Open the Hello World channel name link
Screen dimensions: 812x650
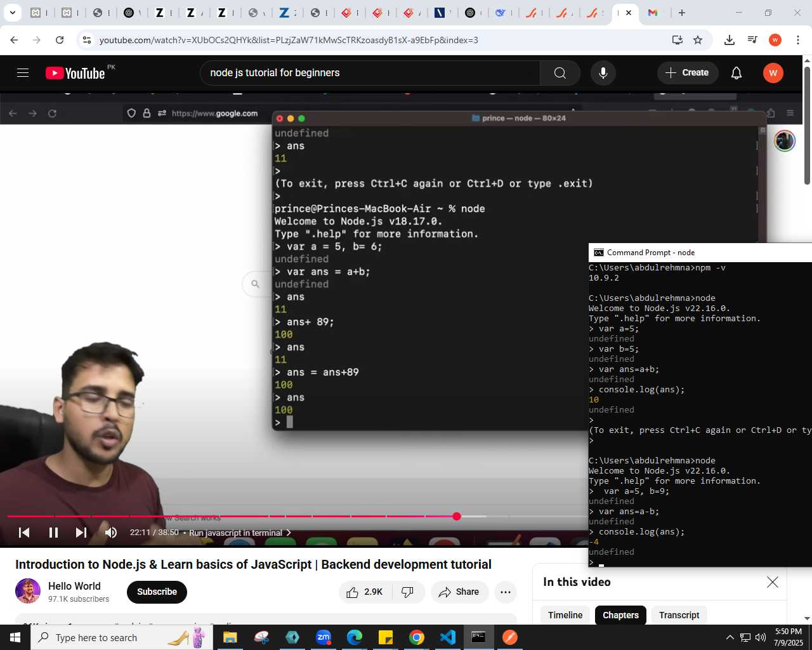(x=74, y=586)
